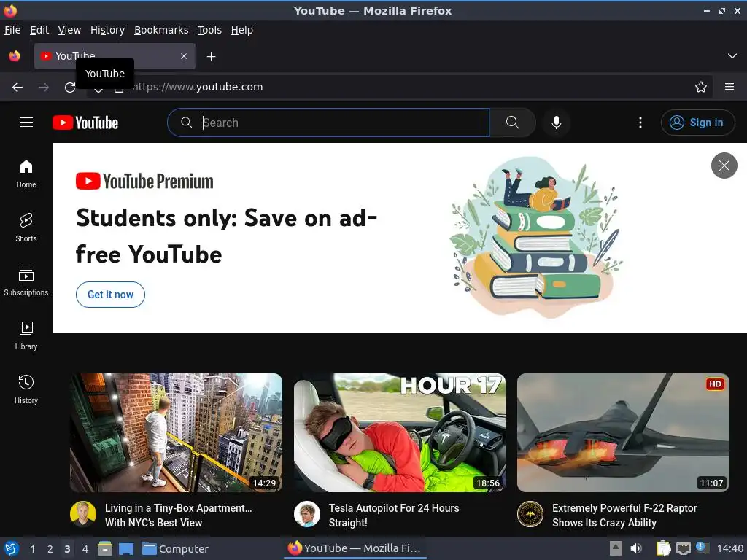Open the View menu
Screen dimensions: 747x560
tap(69, 30)
